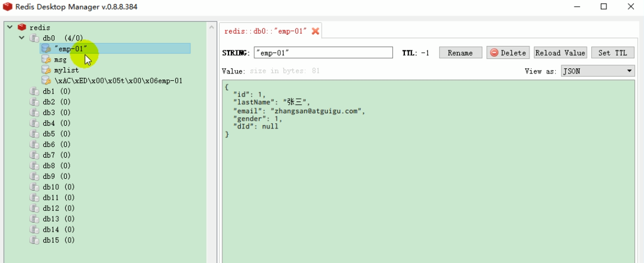Click inside the JSON value editor
644x263 pixels.
pos(428,172)
